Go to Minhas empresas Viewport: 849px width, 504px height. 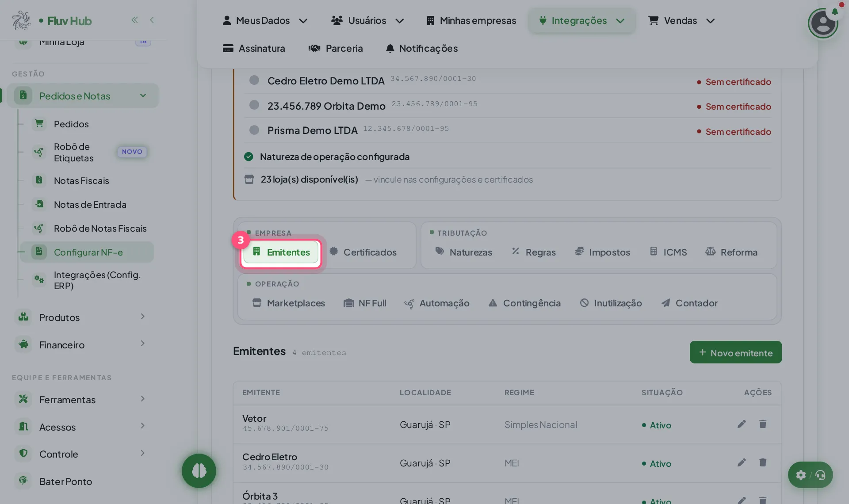pyautogui.click(x=471, y=20)
